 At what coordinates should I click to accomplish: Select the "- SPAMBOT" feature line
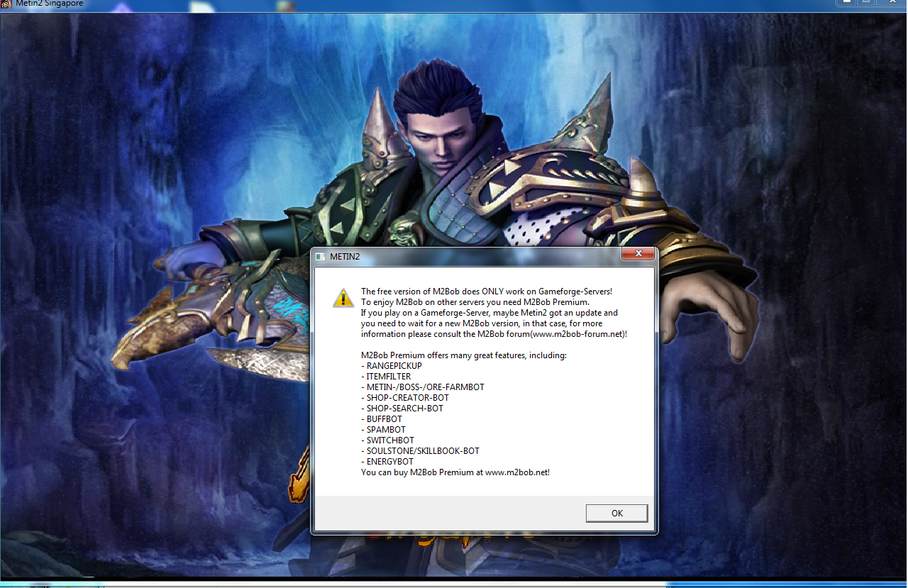pos(384,430)
